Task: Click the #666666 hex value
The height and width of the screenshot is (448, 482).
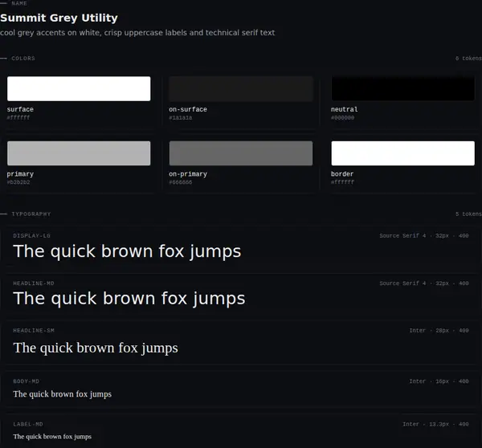Action: click(x=181, y=182)
